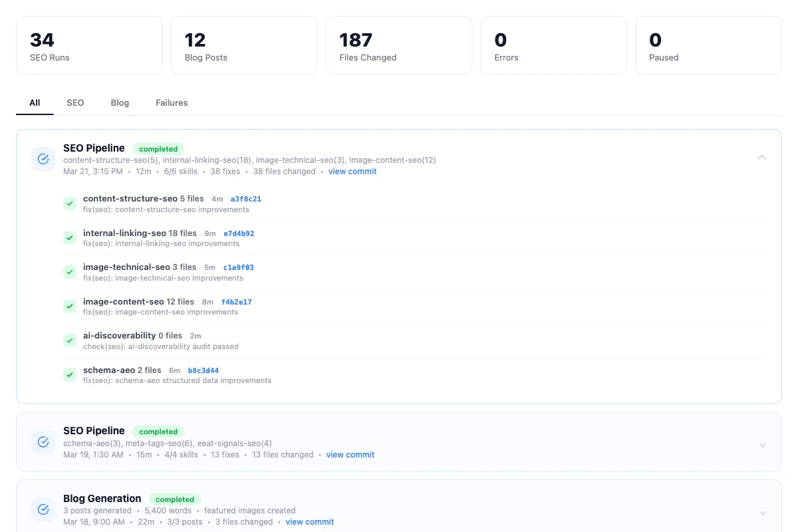This screenshot has width=798, height=532.
Task: Click the Blog Generation status check icon
Action: [x=43, y=509]
